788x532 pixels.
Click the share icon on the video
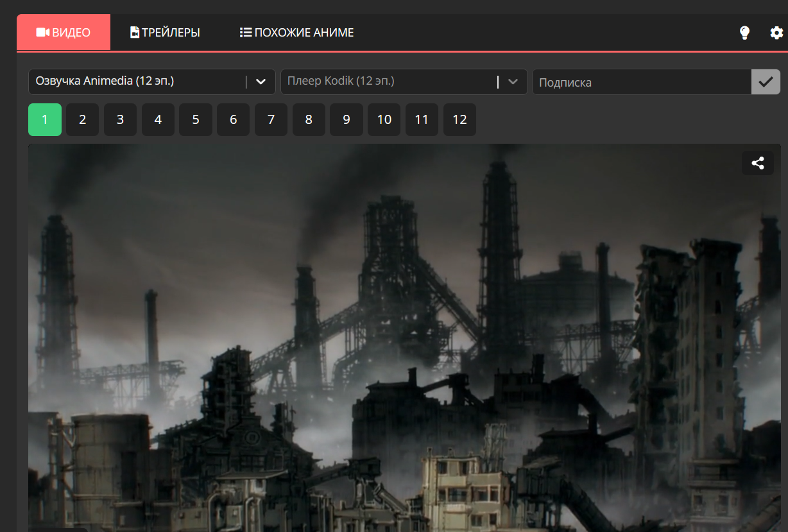point(758,163)
